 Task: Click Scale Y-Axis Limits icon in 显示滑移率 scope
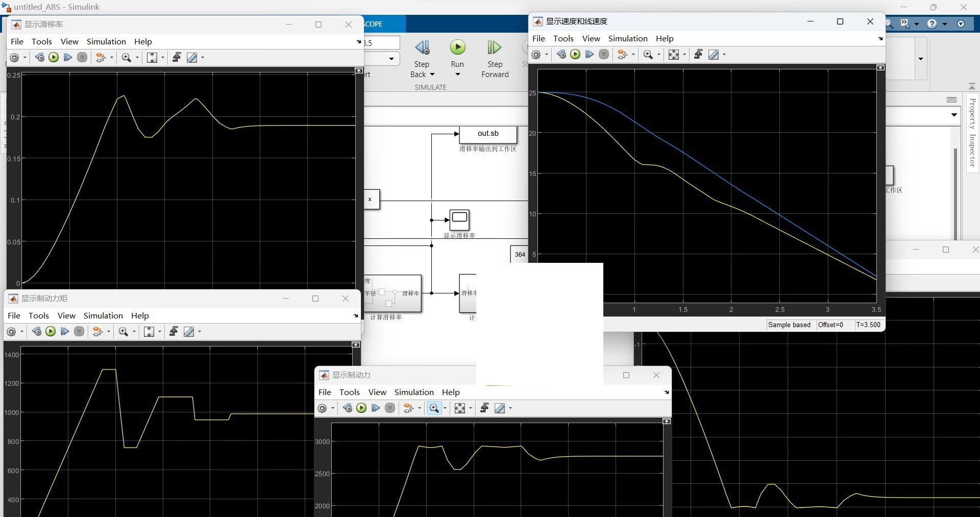click(152, 58)
